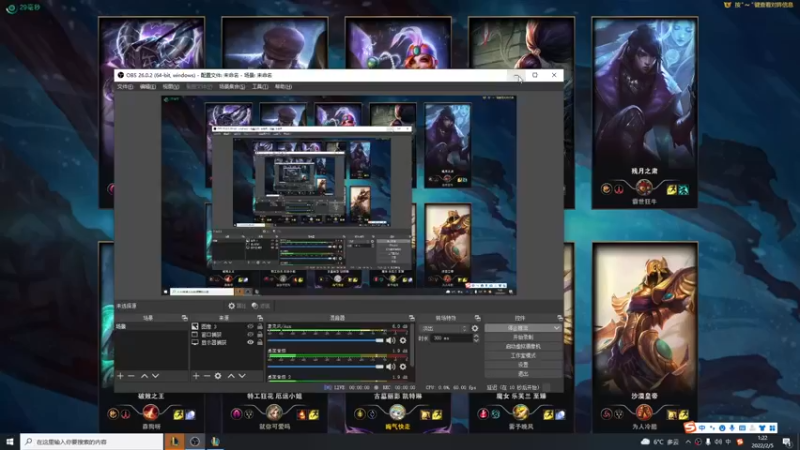Click the Windows taskbar search box
Viewport: 800px width, 450px height.
(x=92, y=442)
